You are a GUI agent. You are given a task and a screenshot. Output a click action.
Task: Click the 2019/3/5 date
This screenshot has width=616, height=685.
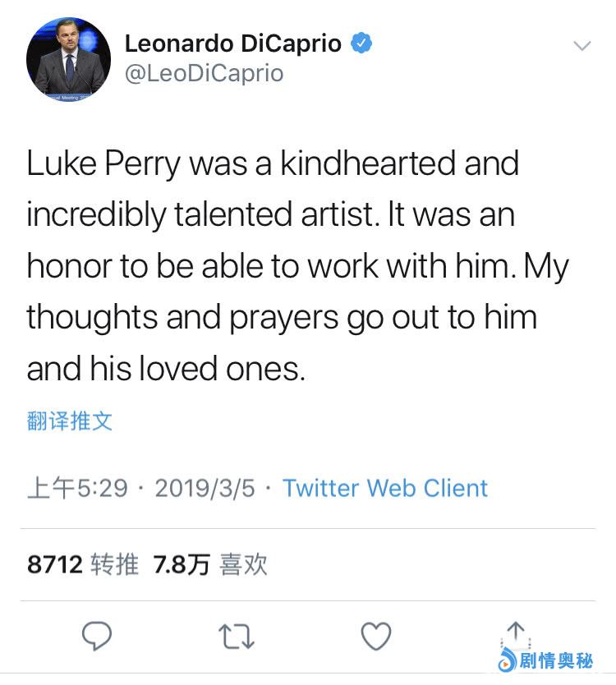coord(205,488)
